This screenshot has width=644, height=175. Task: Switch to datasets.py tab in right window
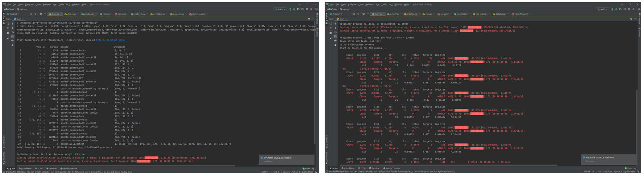500,14
